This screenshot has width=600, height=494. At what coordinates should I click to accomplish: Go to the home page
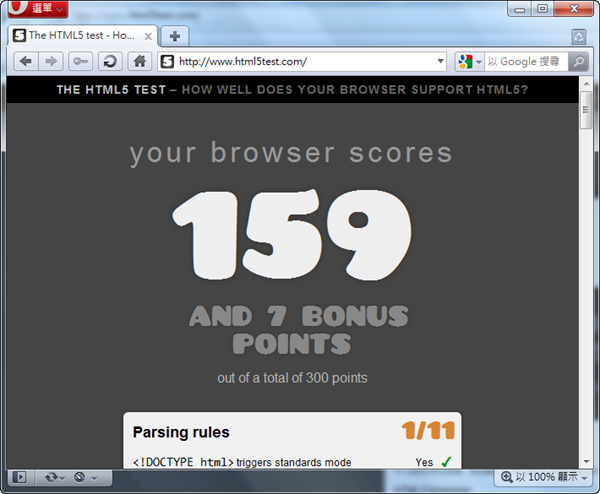[x=140, y=61]
